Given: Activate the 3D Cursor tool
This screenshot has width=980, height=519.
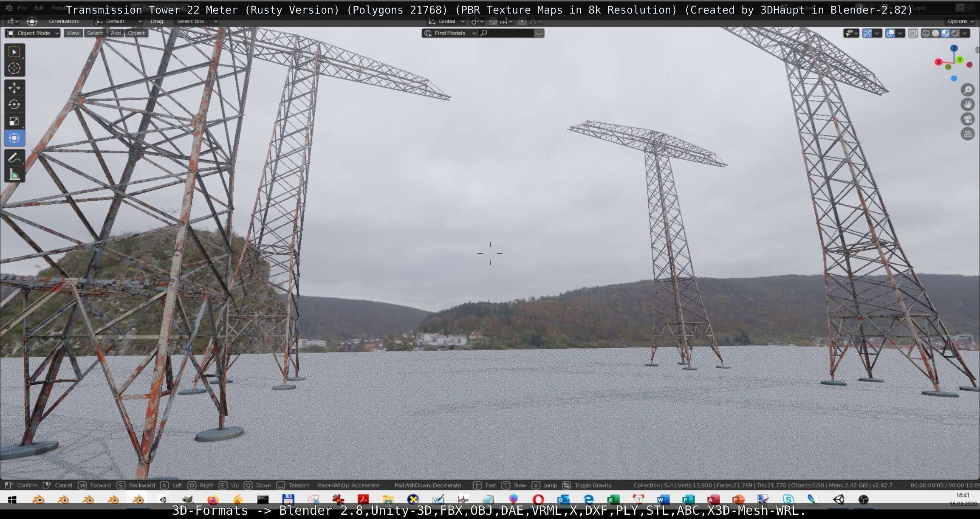Looking at the screenshot, I should tap(14, 68).
